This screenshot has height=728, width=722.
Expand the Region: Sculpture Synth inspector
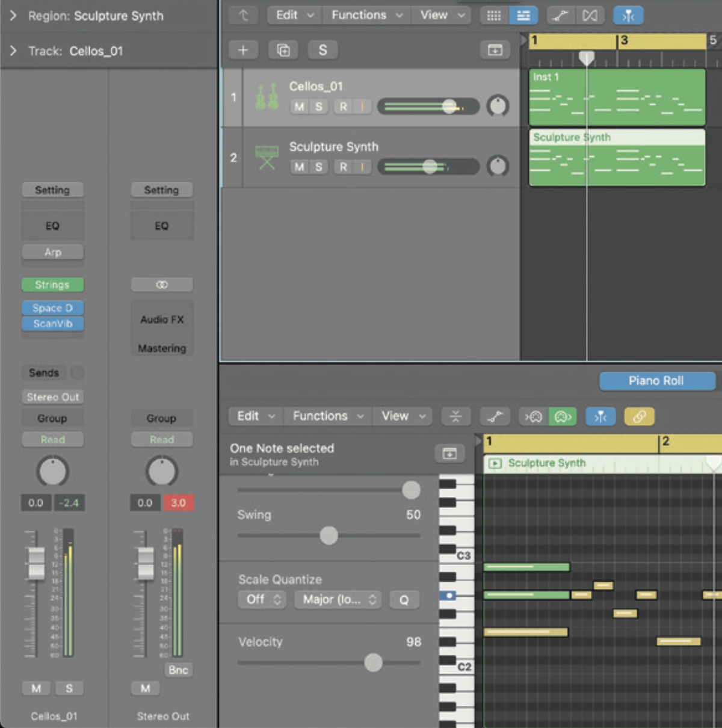13,16
